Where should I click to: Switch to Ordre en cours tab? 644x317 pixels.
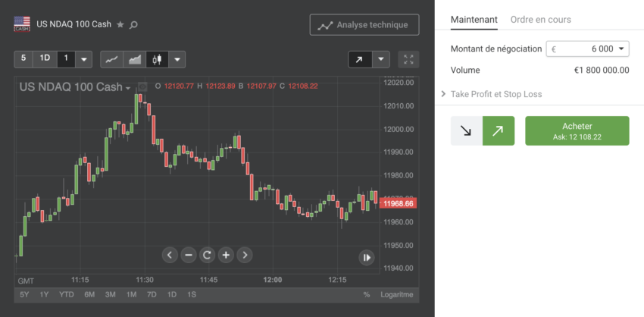[540, 20]
